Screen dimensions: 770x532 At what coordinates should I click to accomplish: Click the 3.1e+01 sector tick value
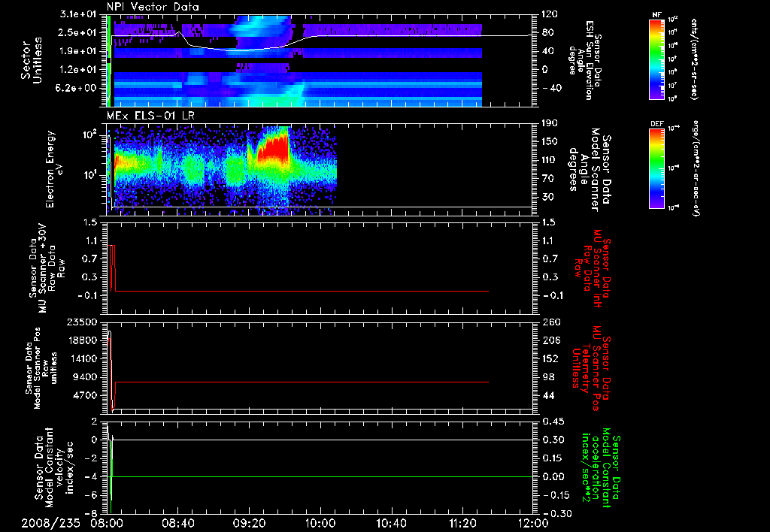coord(78,14)
